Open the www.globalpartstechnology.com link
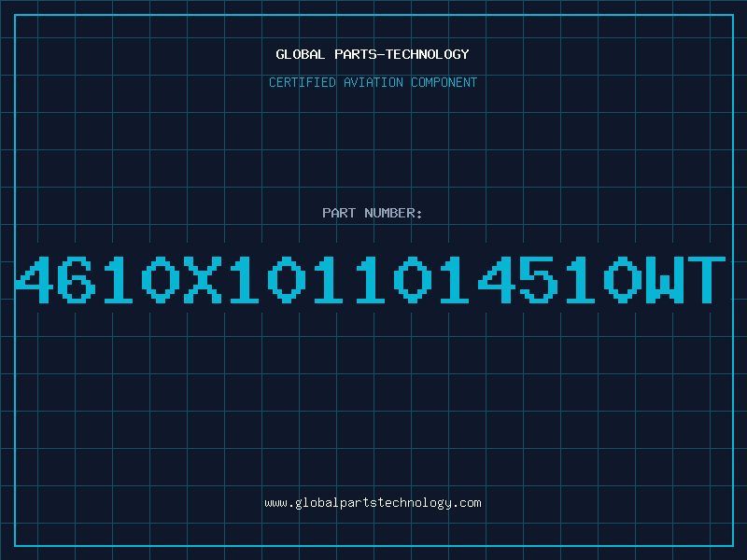This screenshot has height=560, width=747. pyautogui.click(x=373, y=503)
